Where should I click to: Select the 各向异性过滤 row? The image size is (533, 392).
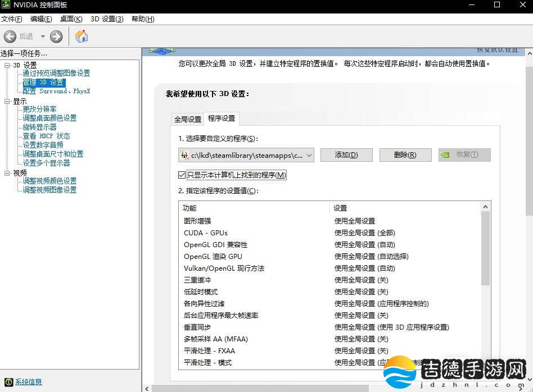pyautogui.click(x=329, y=303)
